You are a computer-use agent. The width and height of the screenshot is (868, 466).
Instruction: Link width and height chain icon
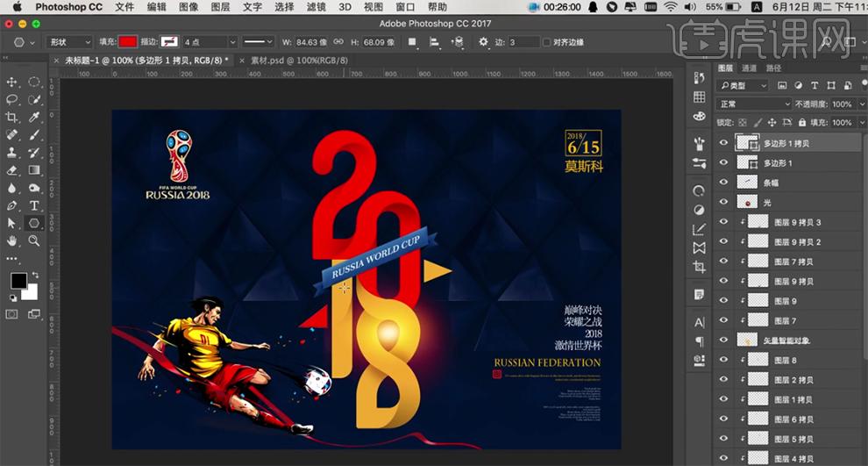coord(338,42)
